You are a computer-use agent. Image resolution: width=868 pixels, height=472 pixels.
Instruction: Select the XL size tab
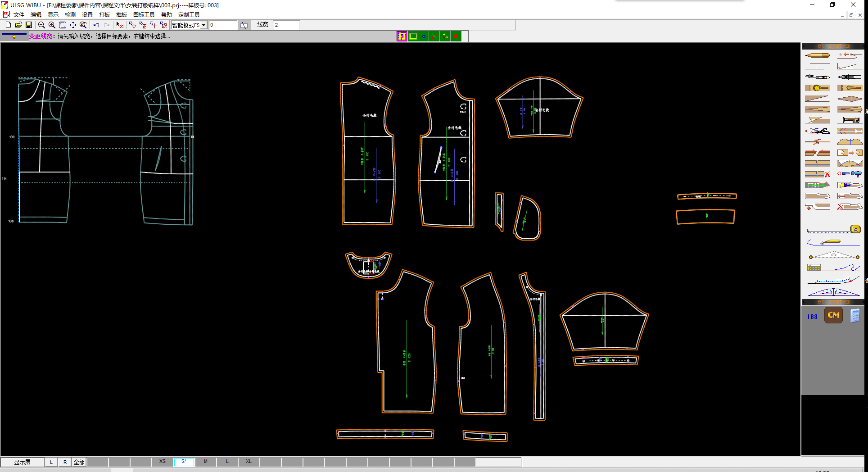pos(249,462)
